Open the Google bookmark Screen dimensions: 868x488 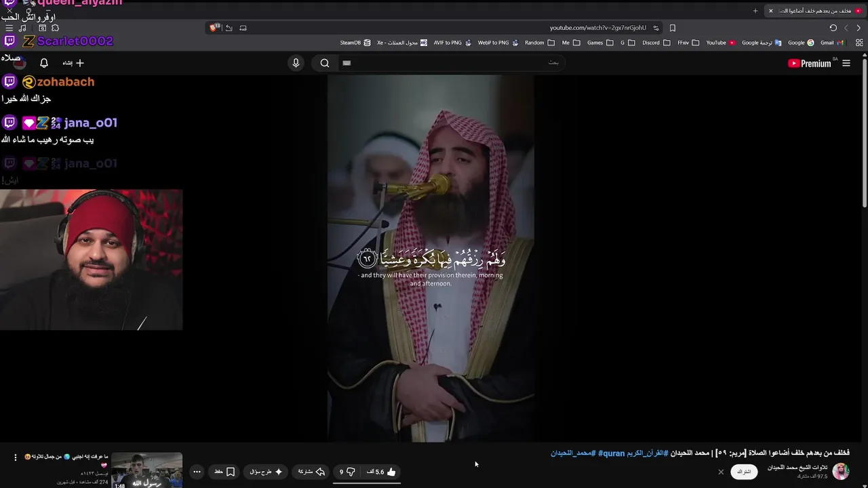801,43
